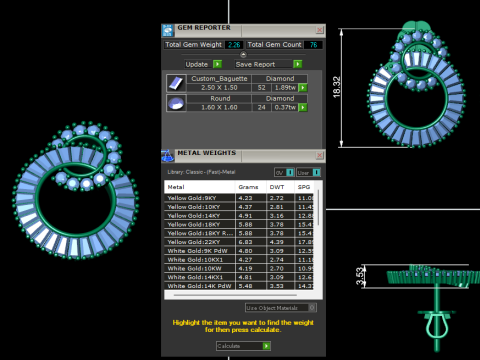Image resolution: width=480 pixels, height=360 pixels.
Task: Click the Update button
Action: [204, 64]
